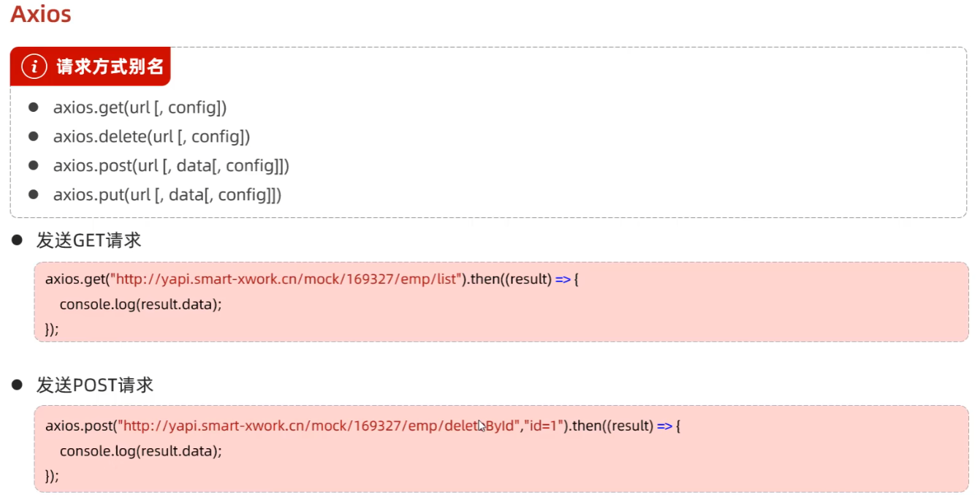Viewport: 980px width, 495px height.
Task: Select the axios.delete(url [, config]) list item
Action: (151, 137)
